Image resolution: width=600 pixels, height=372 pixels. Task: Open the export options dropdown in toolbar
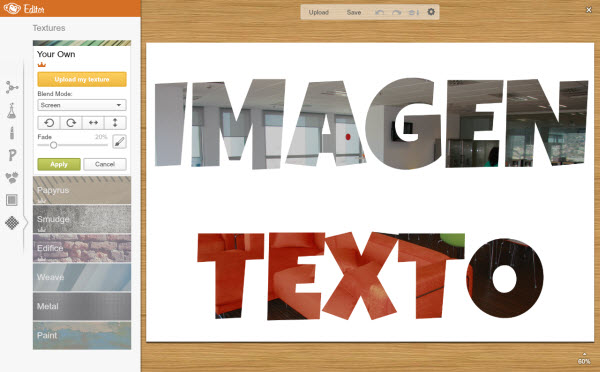[413, 12]
